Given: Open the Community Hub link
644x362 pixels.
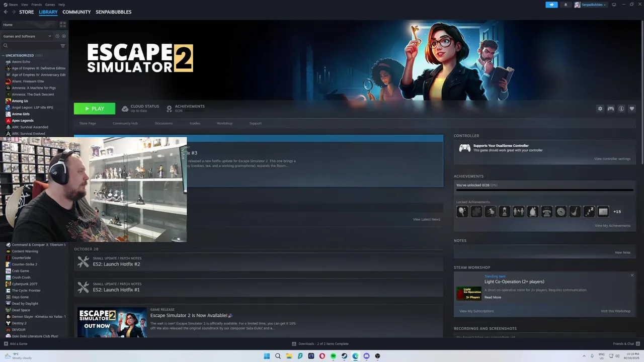Looking at the screenshot, I should (125, 123).
